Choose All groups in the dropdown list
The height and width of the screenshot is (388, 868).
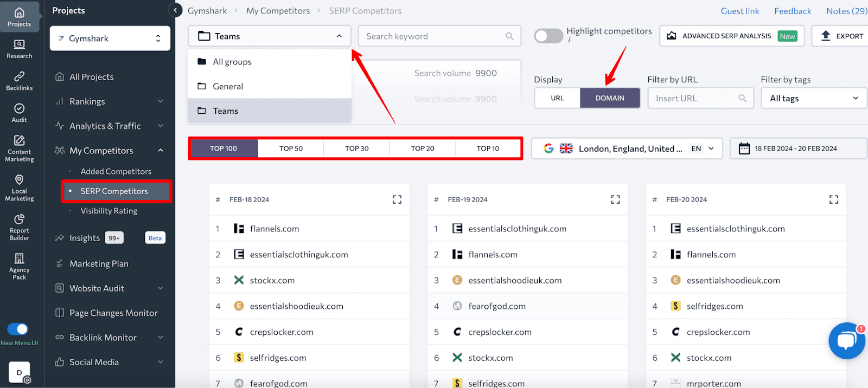[270, 62]
